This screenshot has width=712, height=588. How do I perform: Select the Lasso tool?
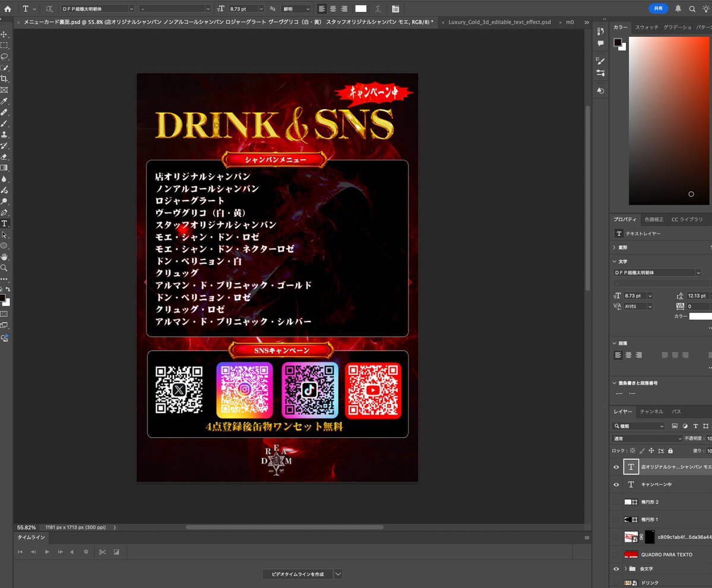[x=4, y=57]
